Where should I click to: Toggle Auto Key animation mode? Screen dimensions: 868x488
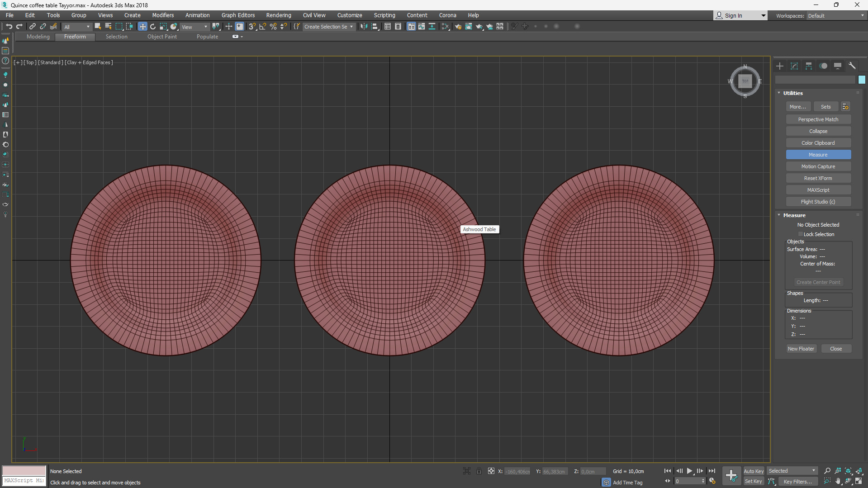(x=754, y=471)
